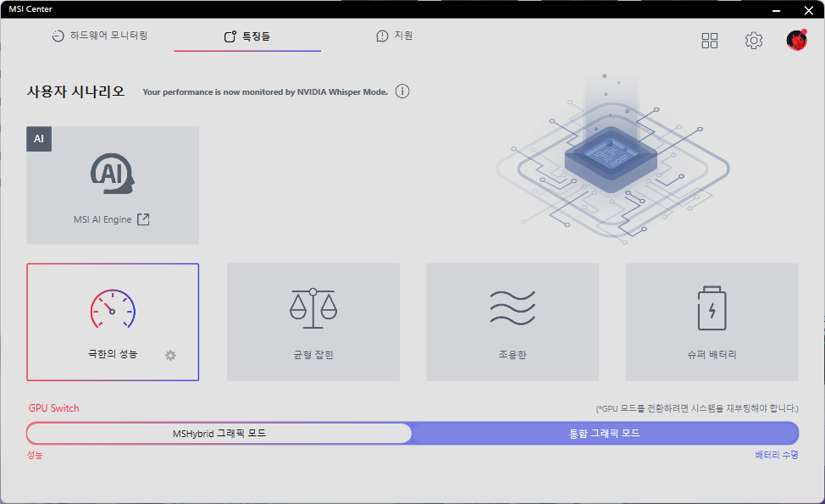Click the 성능 label under GPU Switch

(x=35, y=455)
